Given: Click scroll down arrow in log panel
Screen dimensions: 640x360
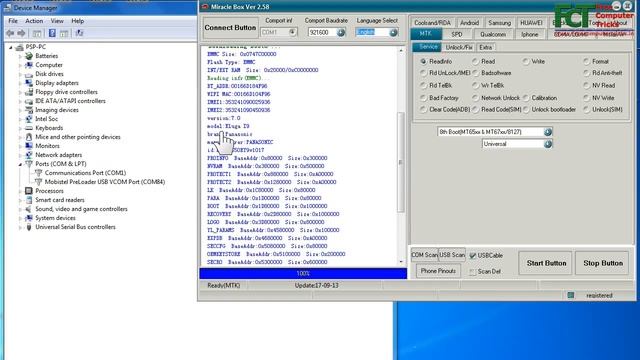Looking at the screenshot, I should click(x=401, y=262).
